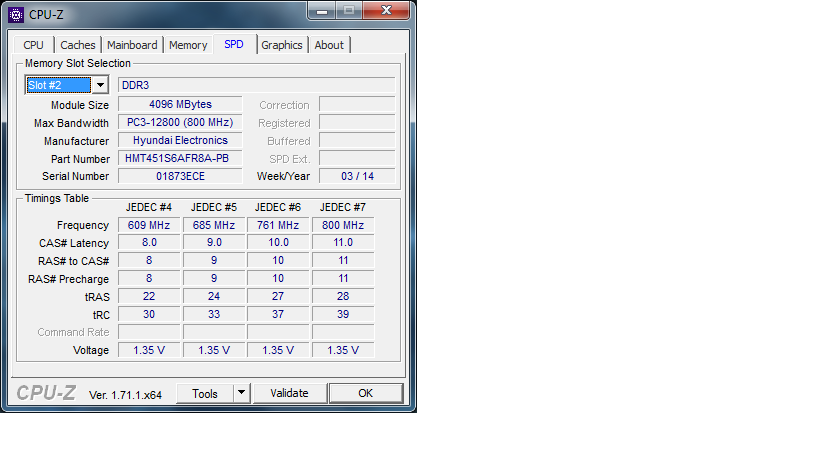Go to the Graphics tab
The height and width of the screenshot is (460, 819).
coord(282,45)
